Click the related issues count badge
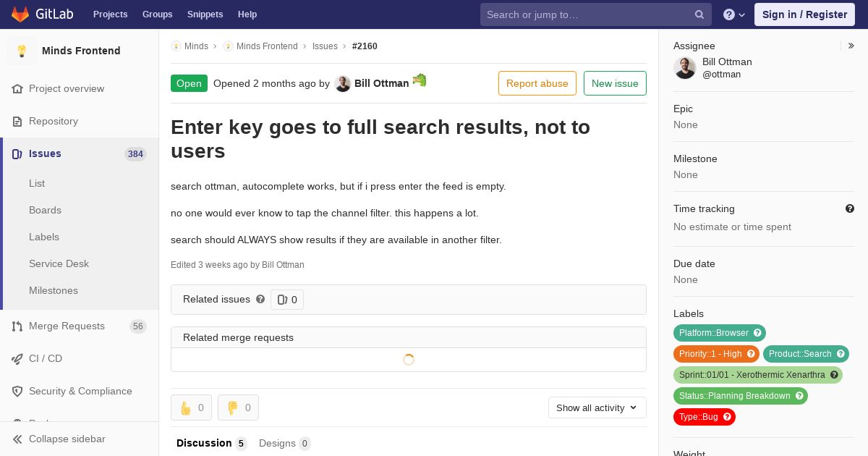Viewport: 868px width, 456px height. [x=287, y=300]
